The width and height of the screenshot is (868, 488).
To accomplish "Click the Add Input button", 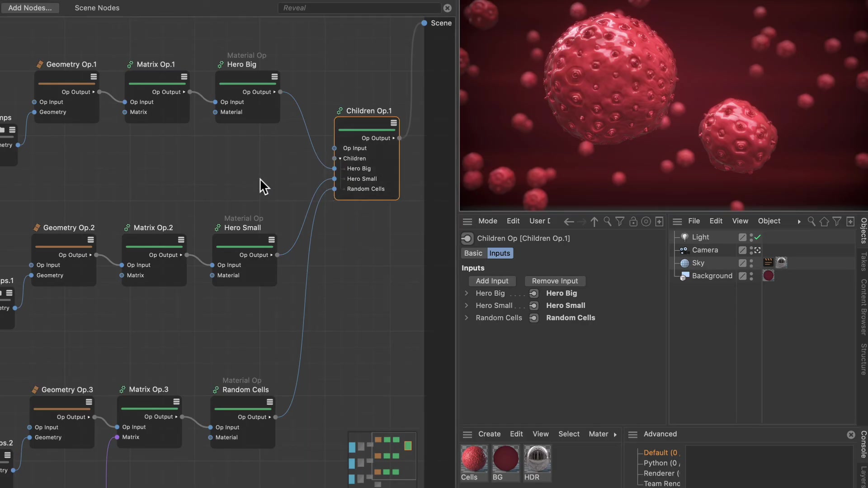I will 492,281.
